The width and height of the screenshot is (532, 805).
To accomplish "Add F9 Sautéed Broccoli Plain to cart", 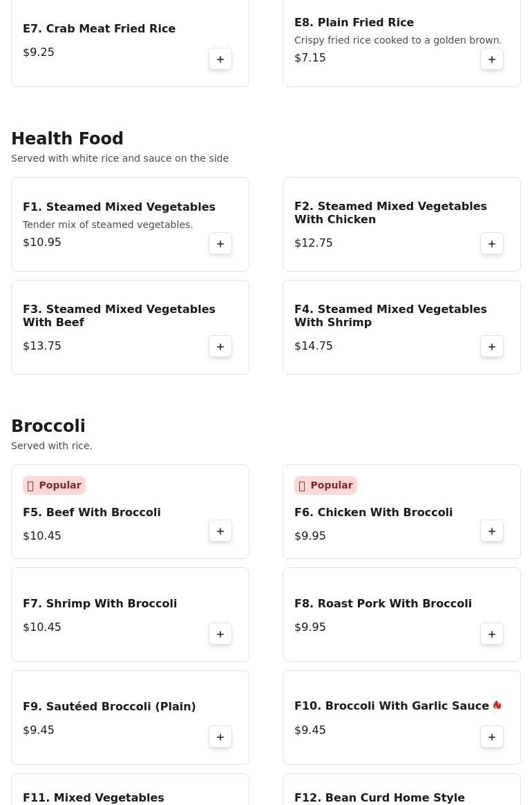I will tap(220, 737).
